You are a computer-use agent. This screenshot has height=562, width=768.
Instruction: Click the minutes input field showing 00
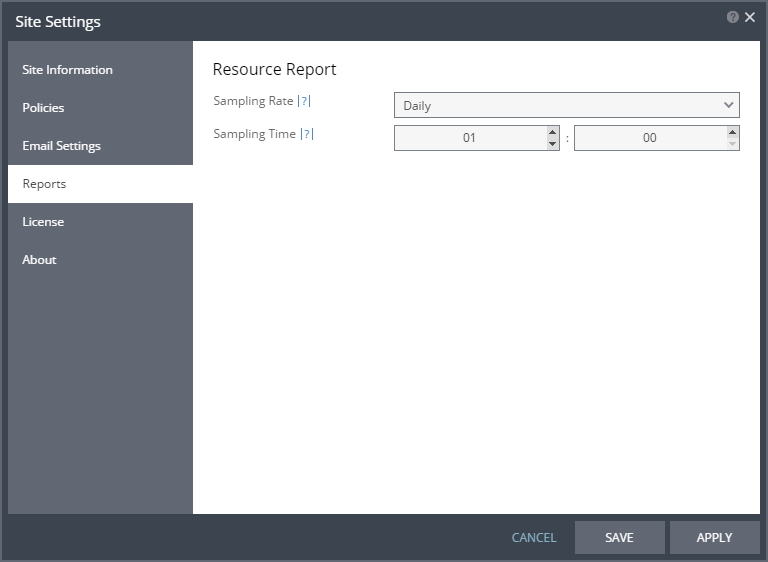[650, 138]
